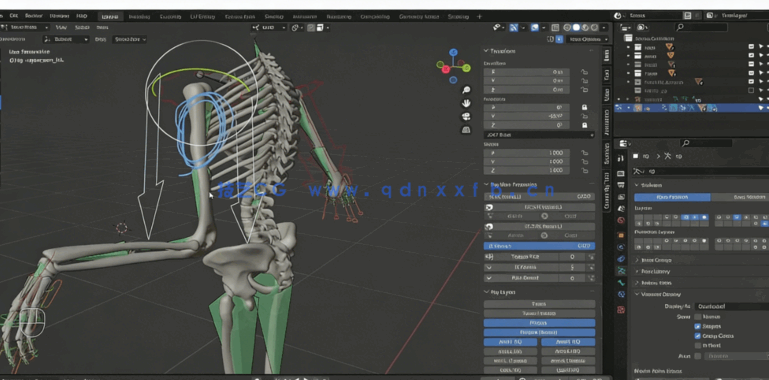769x380 pixels.
Task: Open the Drag Select Box dropdown
Action: point(129,39)
